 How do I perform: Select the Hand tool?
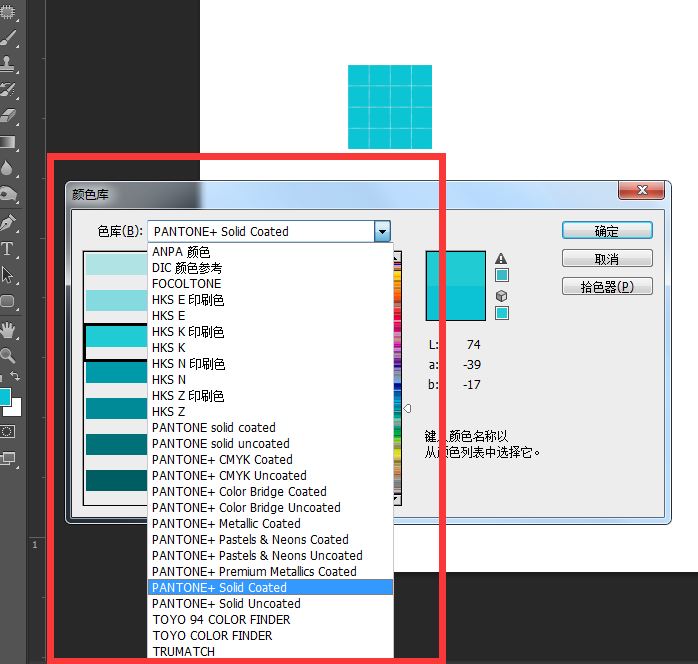point(8,330)
